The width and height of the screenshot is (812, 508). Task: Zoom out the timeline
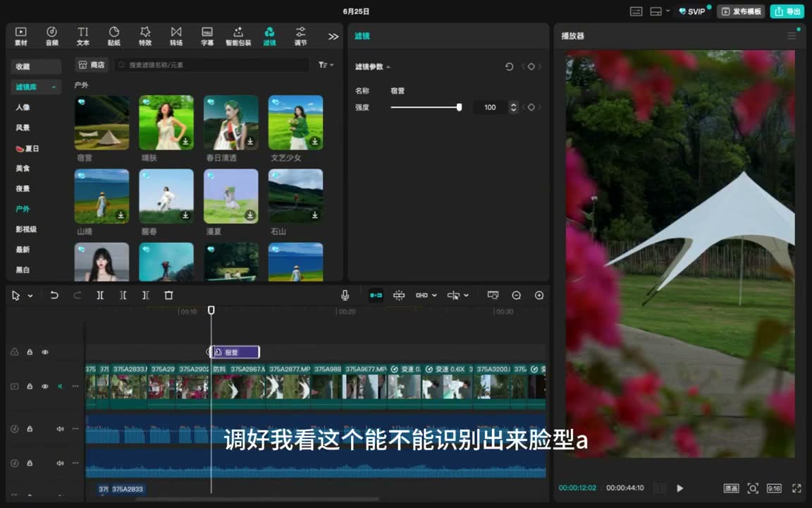coord(516,295)
